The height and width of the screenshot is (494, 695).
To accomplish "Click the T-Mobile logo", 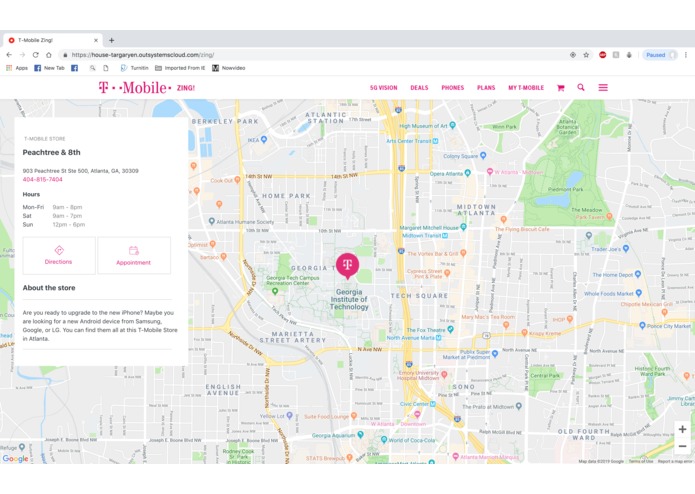I will tap(134, 87).
